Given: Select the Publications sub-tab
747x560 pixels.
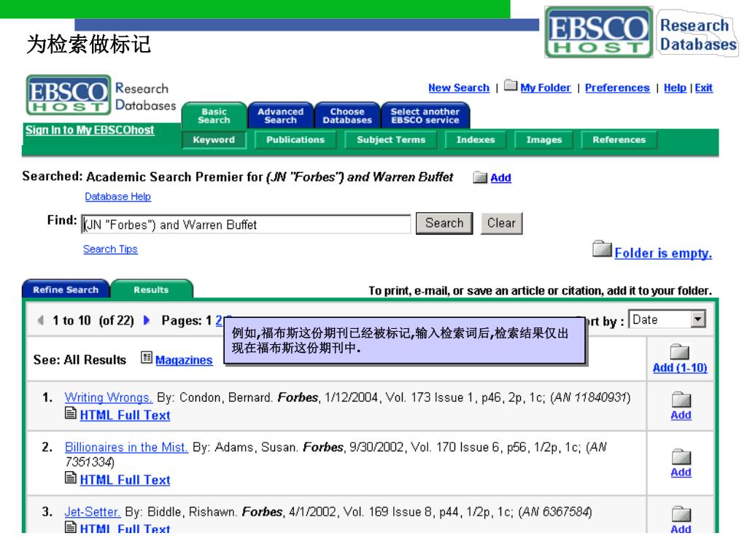Looking at the screenshot, I should [295, 140].
